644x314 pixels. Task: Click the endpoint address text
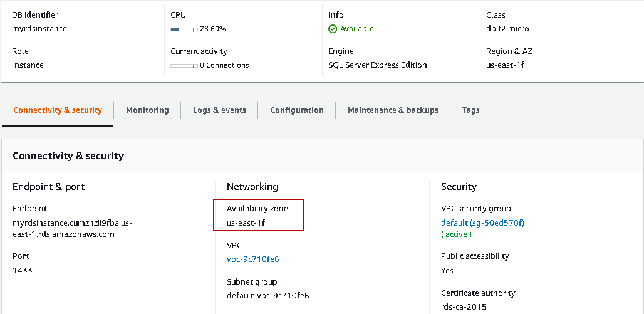pyautogui.click(x=72, y=229)
